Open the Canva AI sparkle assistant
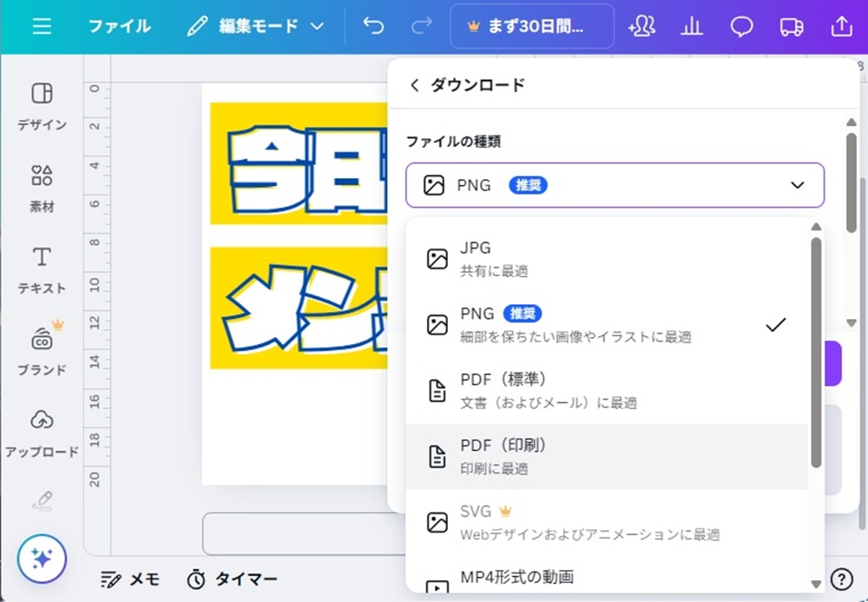Viewport: 868px width, 602px height. [42, 559]
